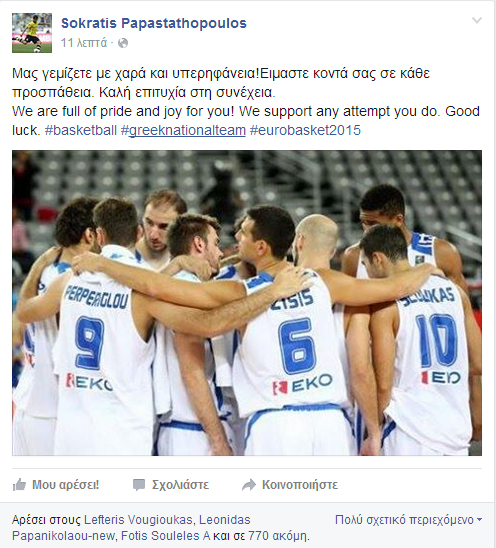The width and height of the screenshot is (496, 548).
Task: Show the '770 ακόμη' other likers
Action: [x=278, y=535]
